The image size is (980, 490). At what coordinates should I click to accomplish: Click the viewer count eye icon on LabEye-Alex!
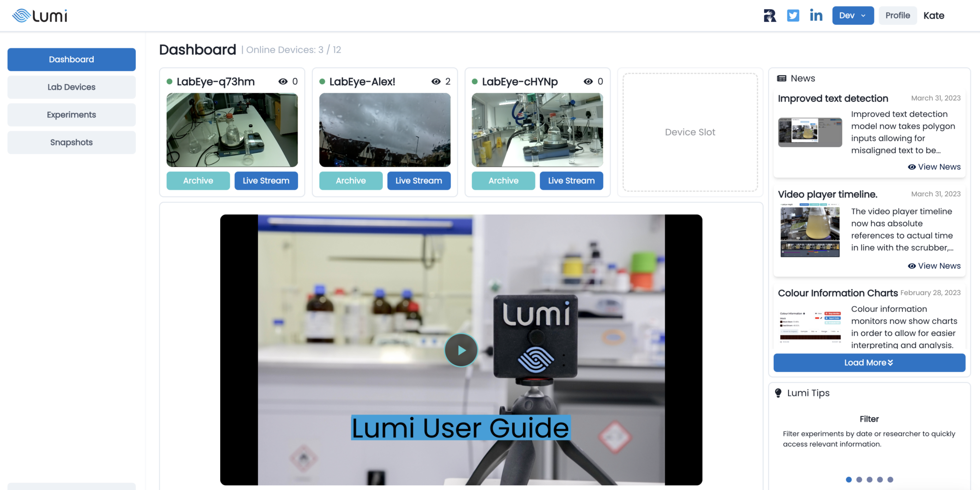click(435, 81)
